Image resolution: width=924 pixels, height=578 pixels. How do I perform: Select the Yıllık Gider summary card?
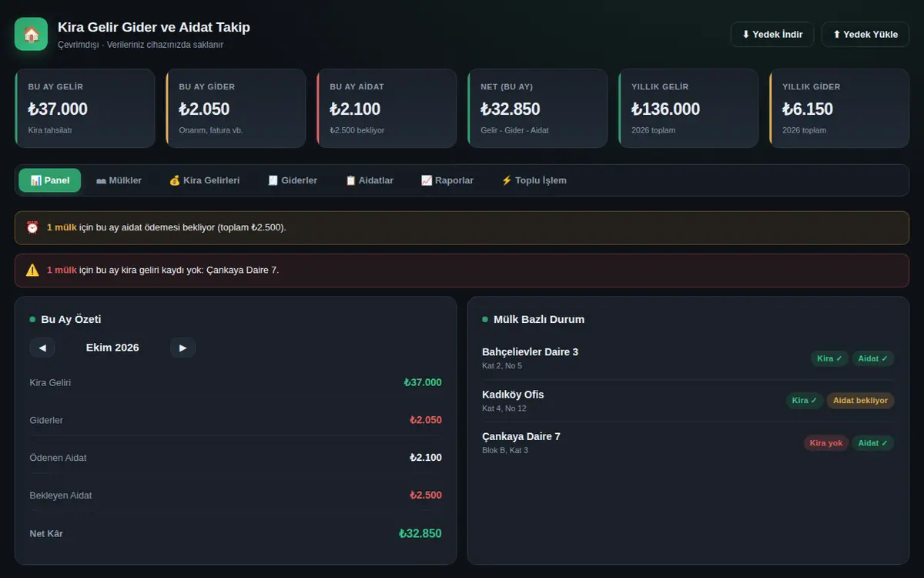pyautogui.click(x=839, y=109)
